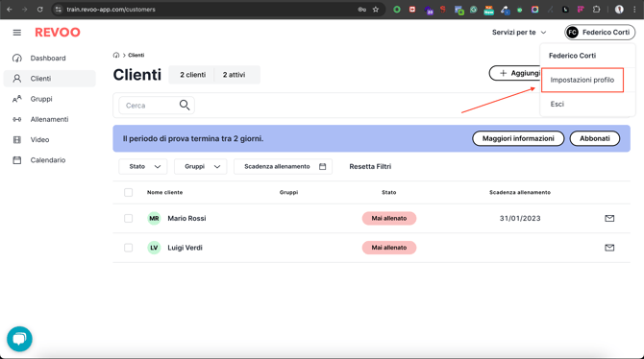
Task: Click the site info icon in address bar
Action: (x=59, y=10)
